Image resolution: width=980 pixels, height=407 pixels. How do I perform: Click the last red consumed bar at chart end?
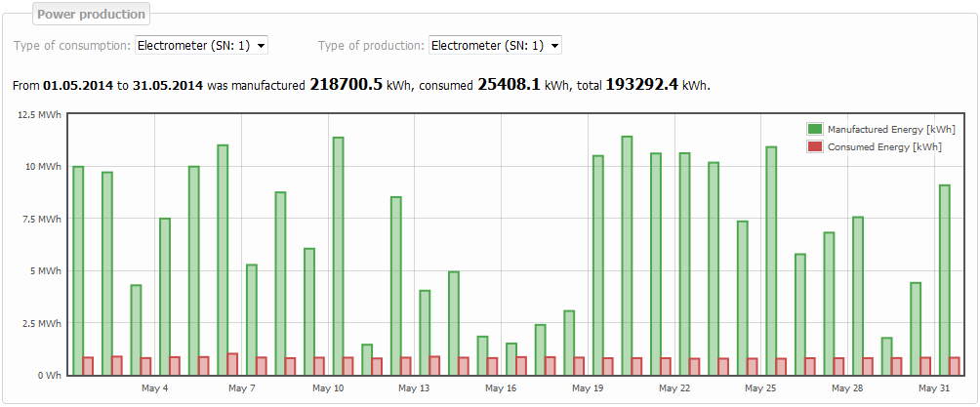point(954,366)
